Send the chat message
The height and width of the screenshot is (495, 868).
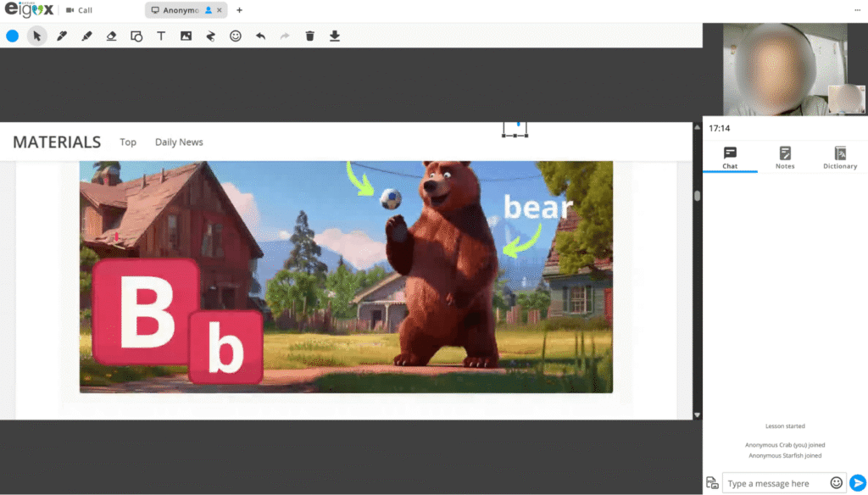pos(857,482)
